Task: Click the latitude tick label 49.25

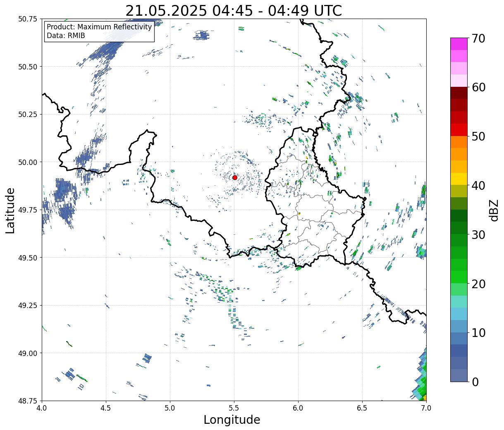Action: (x=28, y=306)
